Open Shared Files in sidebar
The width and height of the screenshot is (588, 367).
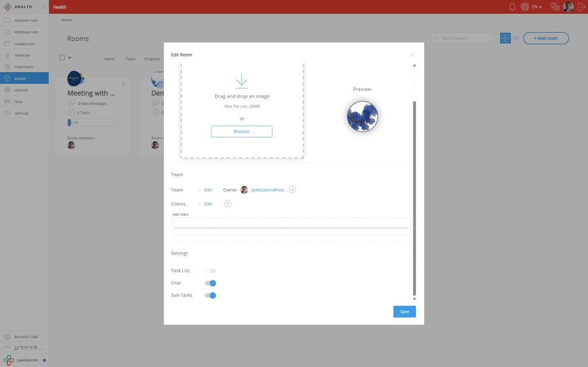(24, 44)
